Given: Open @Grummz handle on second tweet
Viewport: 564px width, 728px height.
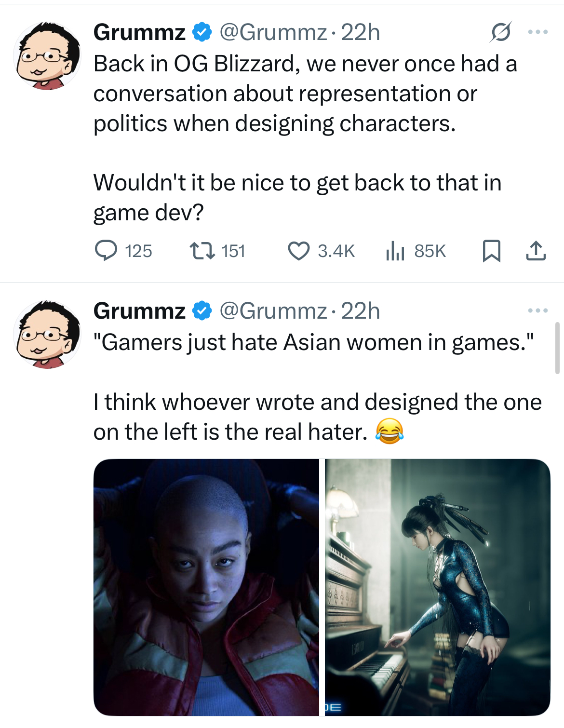Looking at the screenshot, I should click(273, 311).
